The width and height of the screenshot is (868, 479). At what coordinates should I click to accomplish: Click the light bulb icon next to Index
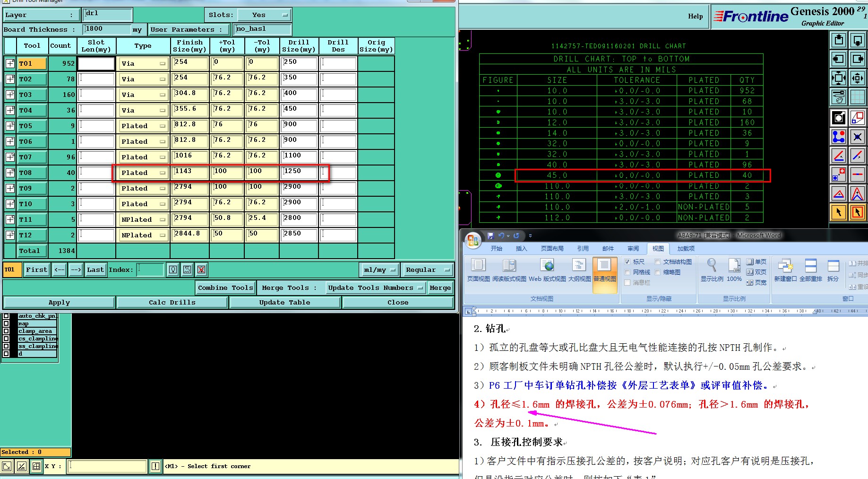click(x=173, y=270)
